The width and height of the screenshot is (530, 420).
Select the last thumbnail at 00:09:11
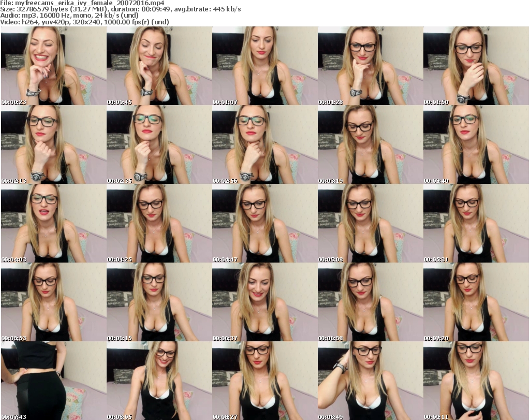[x=476, y=381]
